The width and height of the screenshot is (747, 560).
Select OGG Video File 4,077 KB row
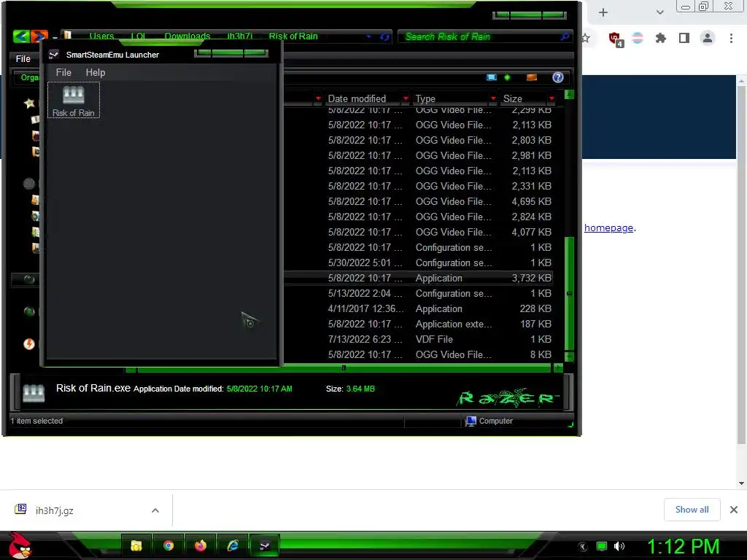tap(418, 232)
